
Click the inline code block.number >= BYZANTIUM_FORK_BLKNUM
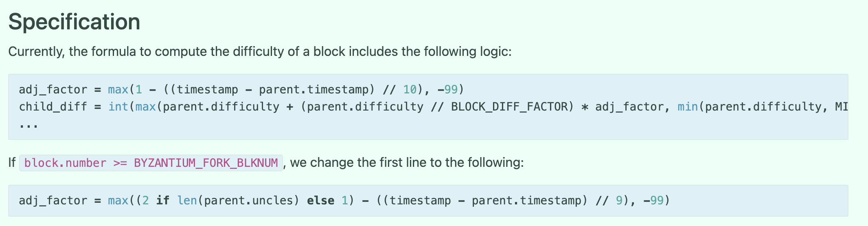[151, 163]
